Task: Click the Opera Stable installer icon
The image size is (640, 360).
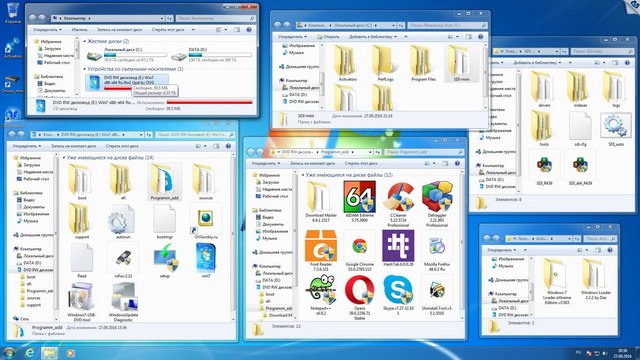Action: point(359,290)
